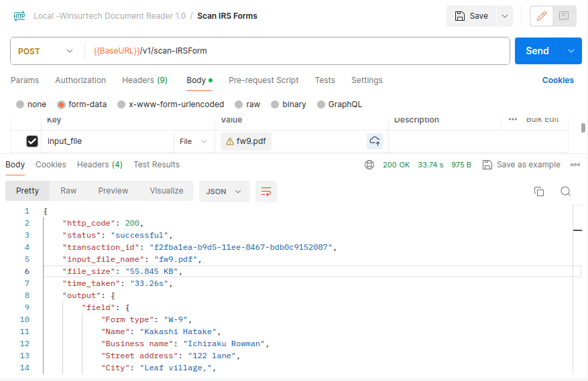Screen dimensions: 588x381
Task: Click the HTTP request type icon
Action: tap(19, 16)
